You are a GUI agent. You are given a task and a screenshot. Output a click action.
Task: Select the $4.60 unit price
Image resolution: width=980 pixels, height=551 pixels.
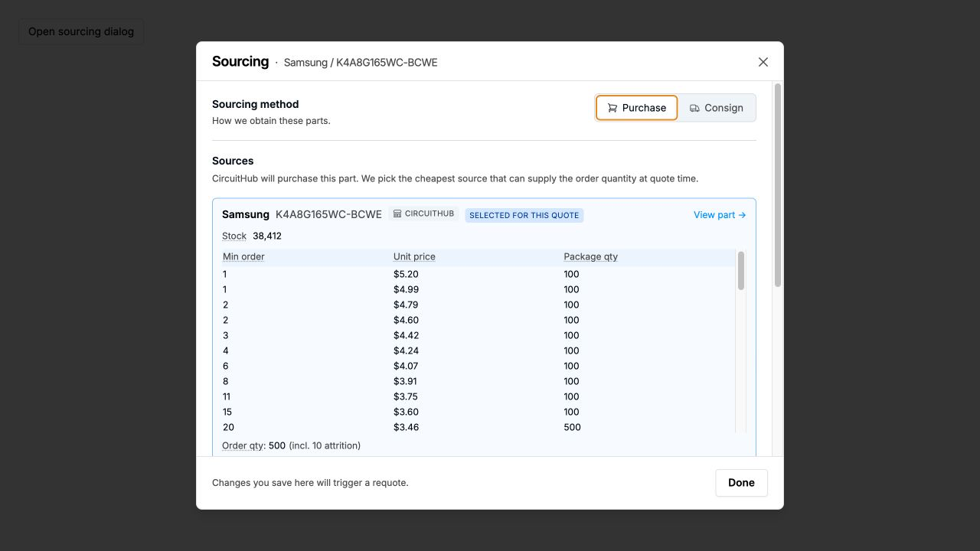coord(406,320)
